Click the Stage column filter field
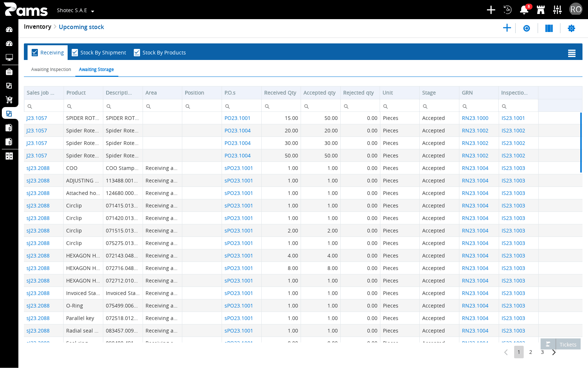Screen dimensions: 588x373 (x=439, y=106)
